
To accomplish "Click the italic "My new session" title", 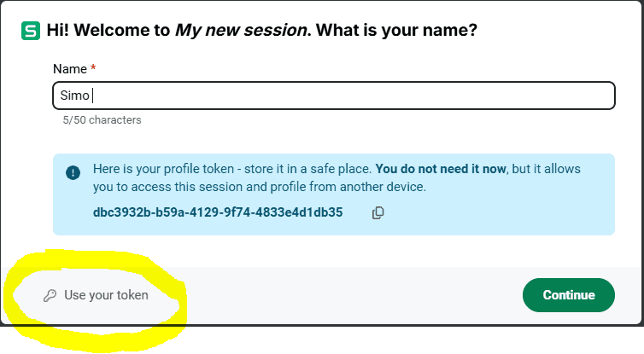I will click(239, 31).
